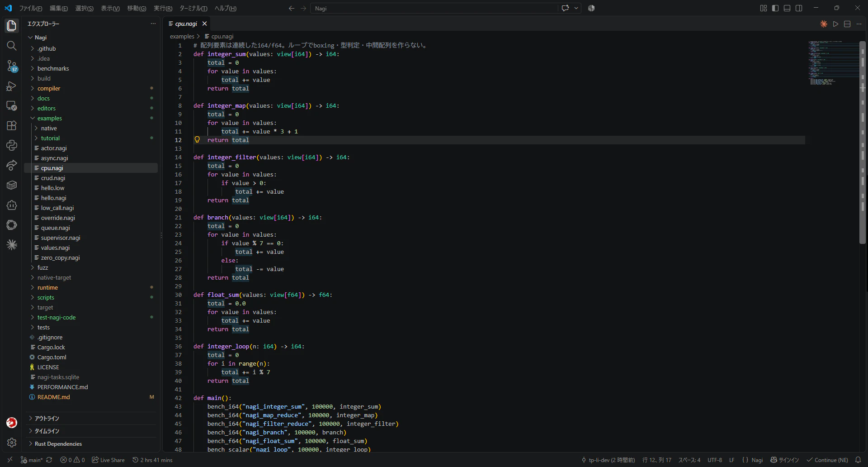Click the サインイン status bar button
868x467 pixels.
click(x=785, y=460)
